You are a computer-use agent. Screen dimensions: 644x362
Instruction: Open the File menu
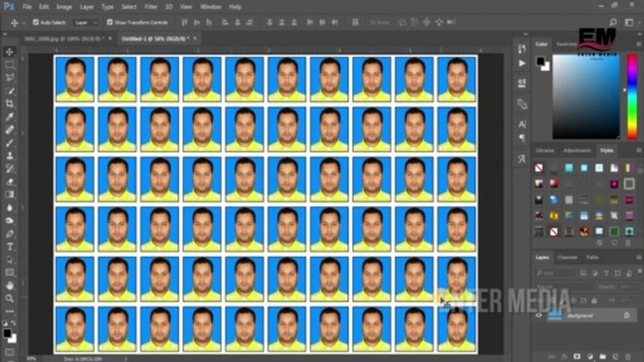27,7
